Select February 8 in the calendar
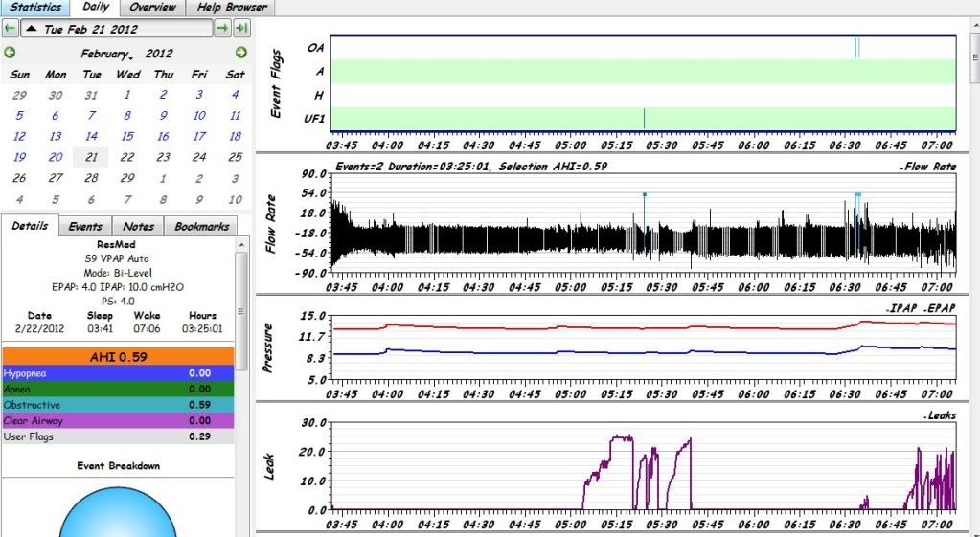 click(x=126, y=116)
